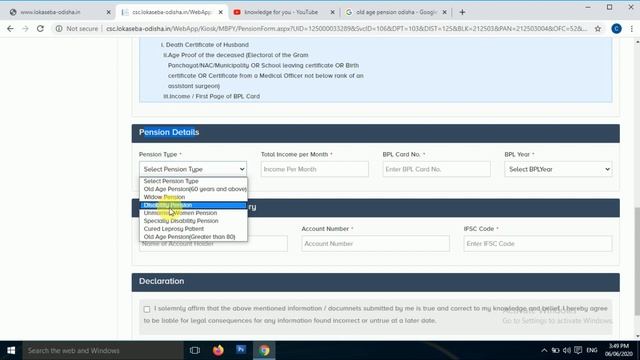This screenshot has height=360, width=640.
Task: Switch to knowledge for you YouTube tab
Action: (x=281, y=12)
